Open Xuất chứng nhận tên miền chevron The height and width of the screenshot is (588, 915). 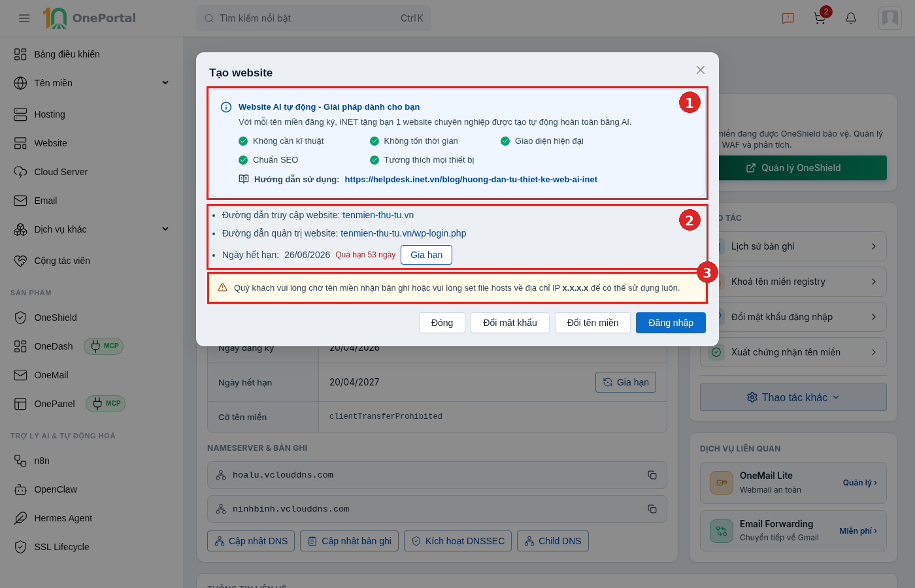[x=874, y=352]
